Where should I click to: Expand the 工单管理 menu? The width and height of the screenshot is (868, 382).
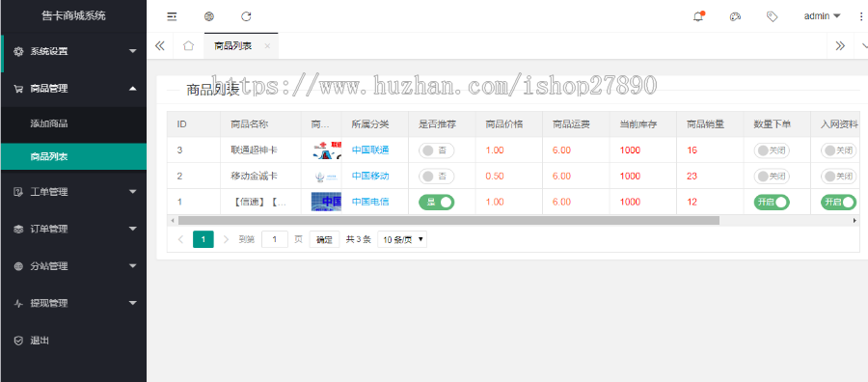132,192
